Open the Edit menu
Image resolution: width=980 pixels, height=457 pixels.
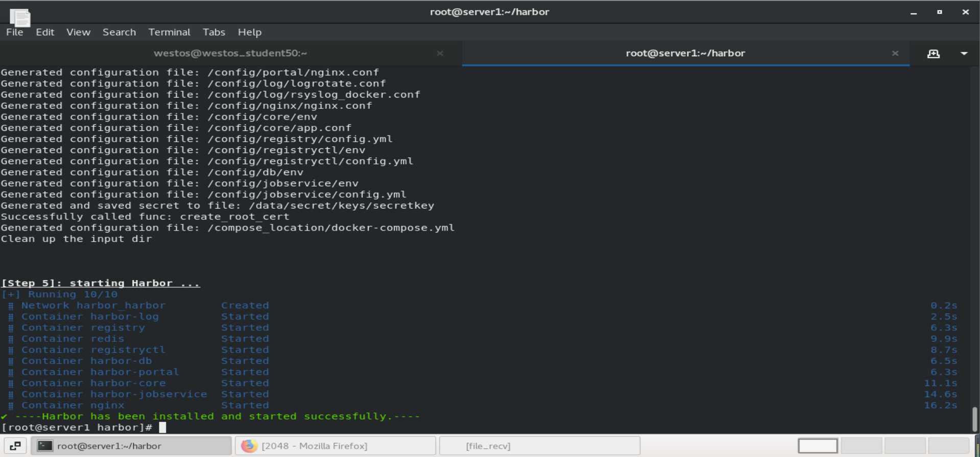pyautogui.click(x=45, y=32)
